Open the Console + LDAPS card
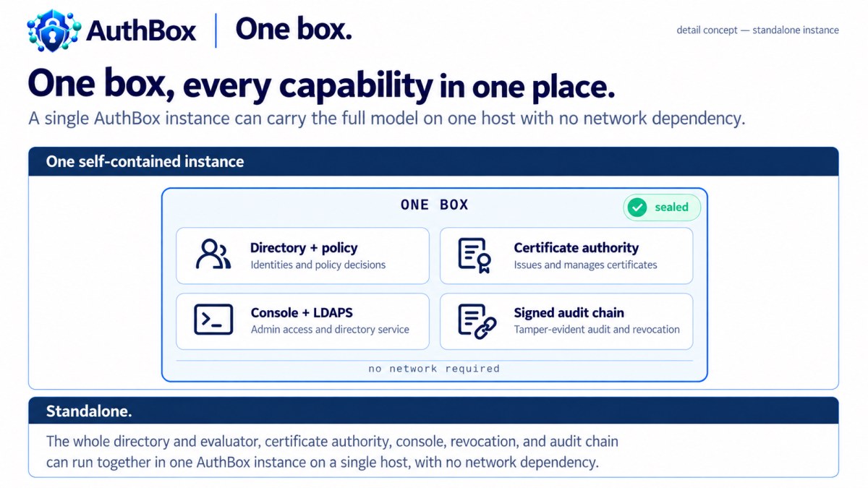Screen dimensions: 868x488 [302, 321]
